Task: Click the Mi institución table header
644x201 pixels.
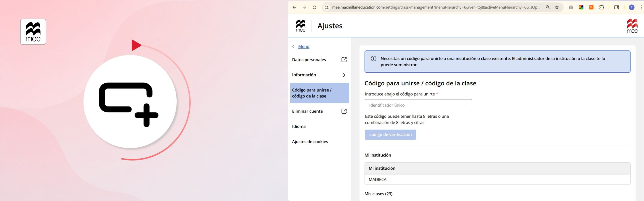Action: [497, 168]
